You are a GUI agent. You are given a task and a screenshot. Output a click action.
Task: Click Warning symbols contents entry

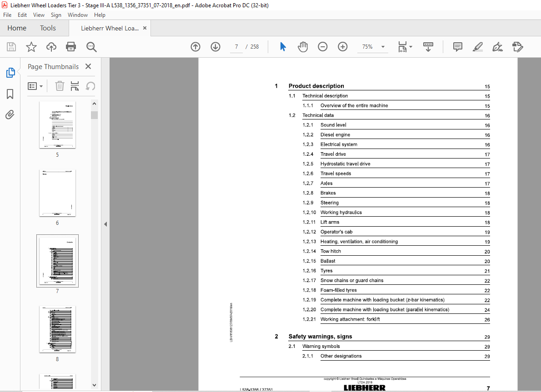coord(321,346)
